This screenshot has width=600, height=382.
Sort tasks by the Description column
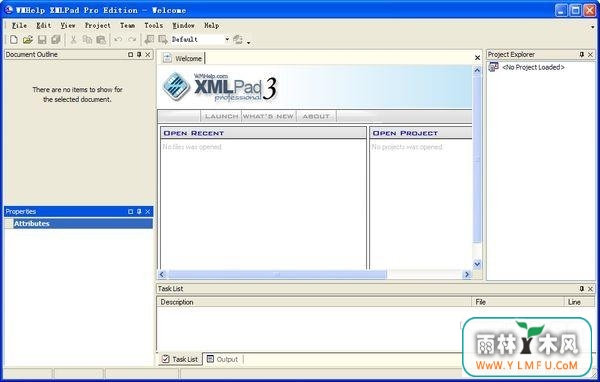click(314, 302)
